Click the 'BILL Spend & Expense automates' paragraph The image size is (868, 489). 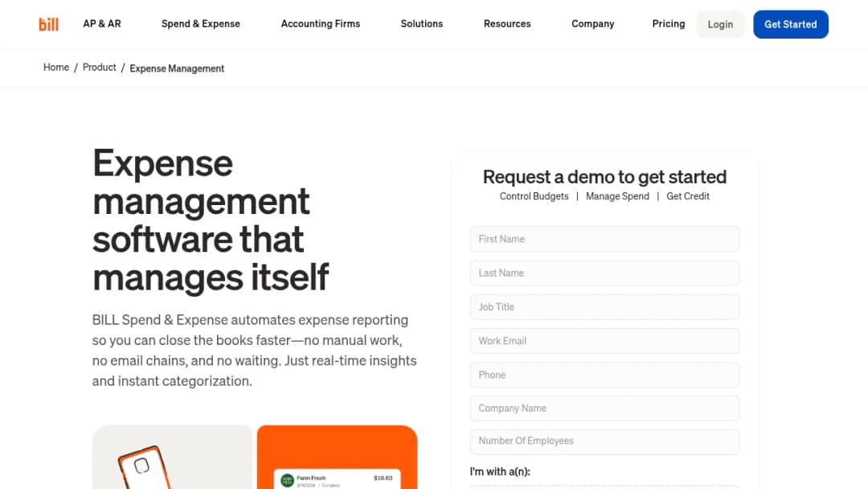(254, 351)
